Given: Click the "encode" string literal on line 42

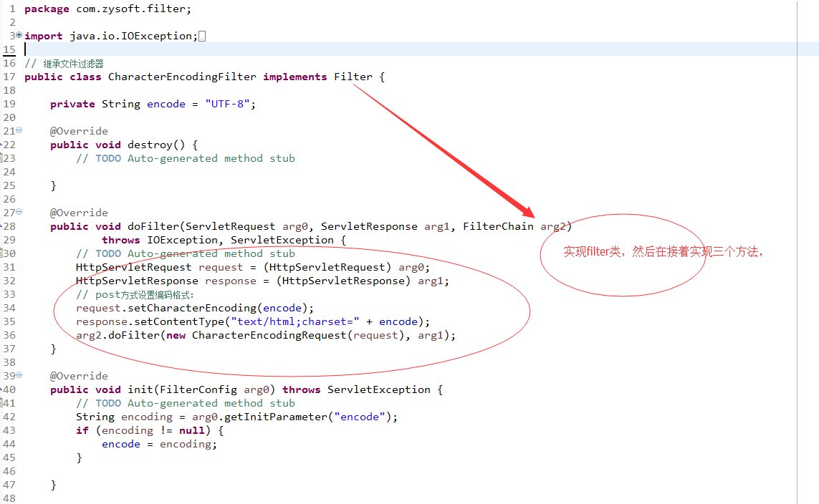Looking at the screenshot, I should coord(360,417).
